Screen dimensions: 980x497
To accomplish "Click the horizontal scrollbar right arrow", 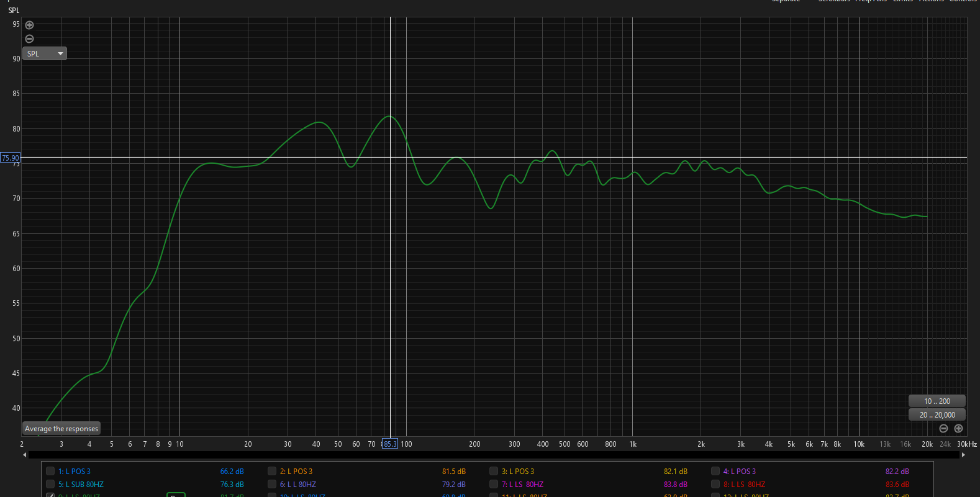I will tap(963, 455).
